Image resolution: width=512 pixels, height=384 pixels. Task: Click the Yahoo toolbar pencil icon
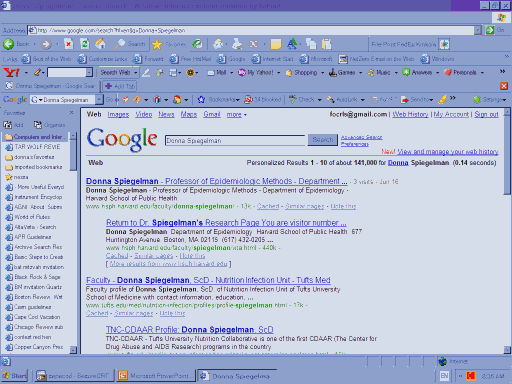pyautogui.click(x=37, y=72)
